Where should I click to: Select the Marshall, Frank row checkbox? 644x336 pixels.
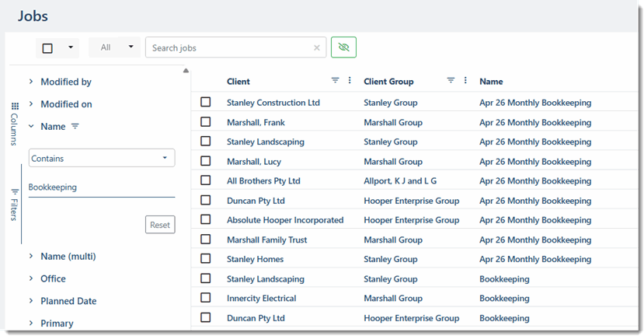(205, 122)
